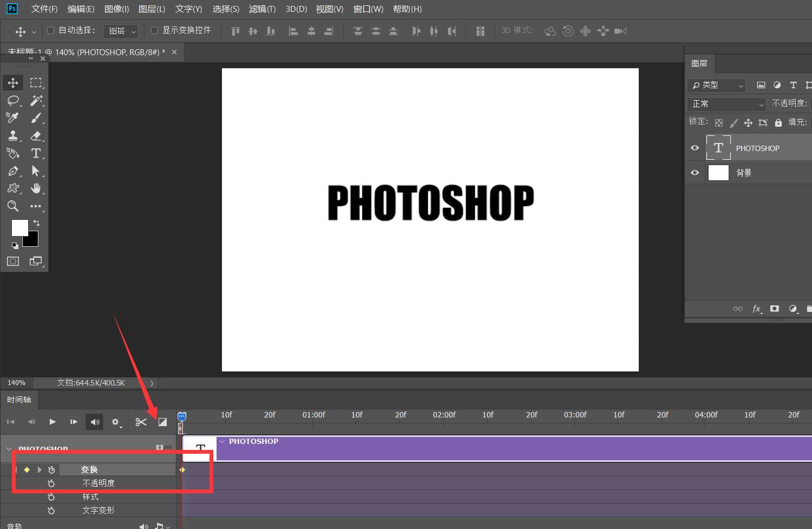Hide the 背景 layer
812x529 pixels.
pos(695,173)
